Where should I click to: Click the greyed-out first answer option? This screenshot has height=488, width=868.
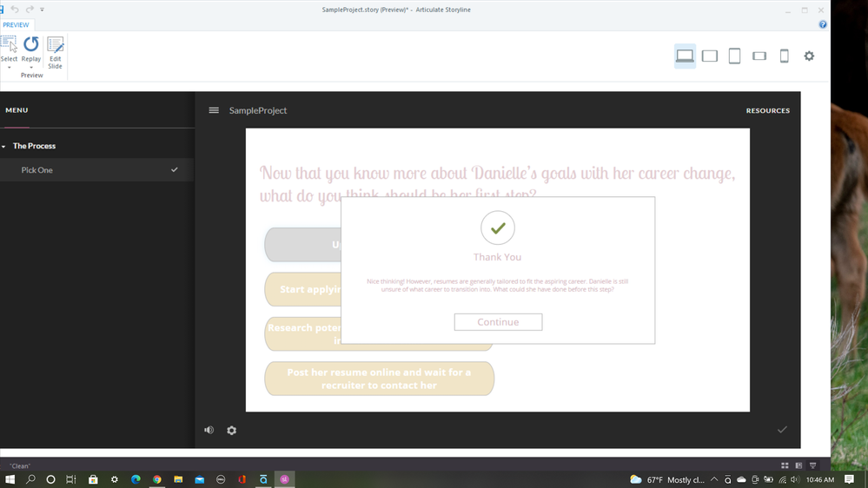(x=303, y=245)
